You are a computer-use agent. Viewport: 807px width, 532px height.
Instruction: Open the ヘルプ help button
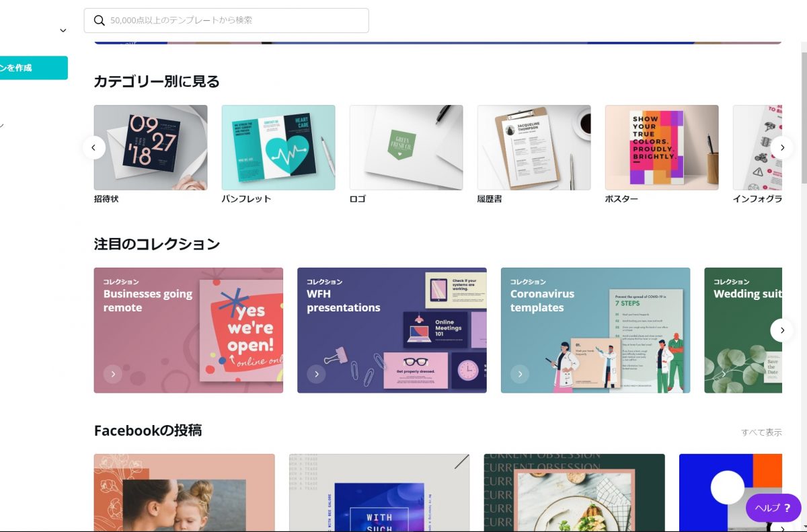(773, 508)
